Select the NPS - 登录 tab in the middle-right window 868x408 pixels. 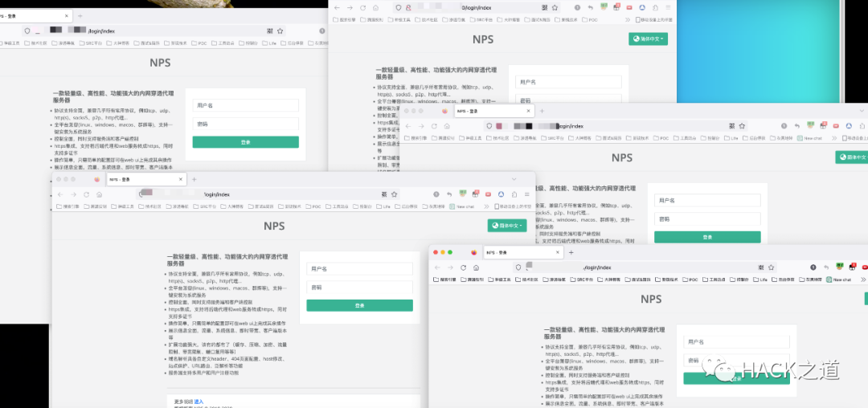(494, 111)
